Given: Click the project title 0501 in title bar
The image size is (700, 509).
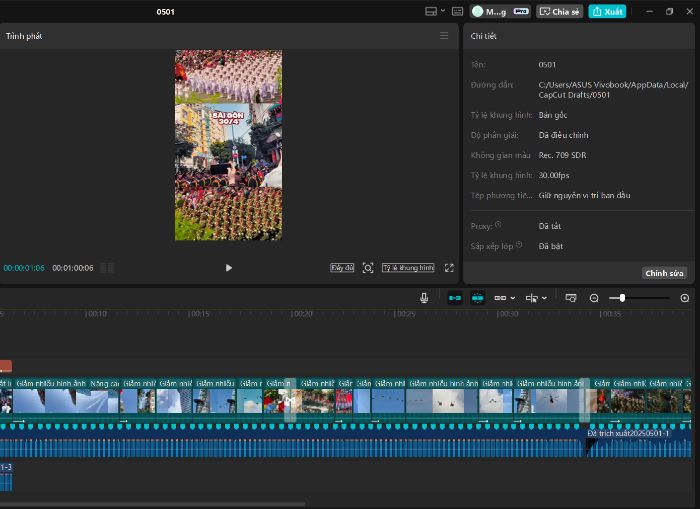Looking at the screenshot, I should click(165, 12).
